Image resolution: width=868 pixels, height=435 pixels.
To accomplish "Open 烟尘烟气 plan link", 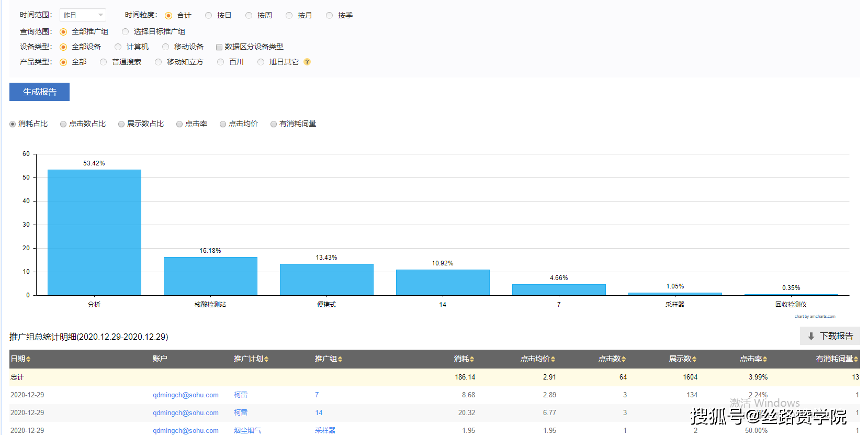I will (247, 430).
